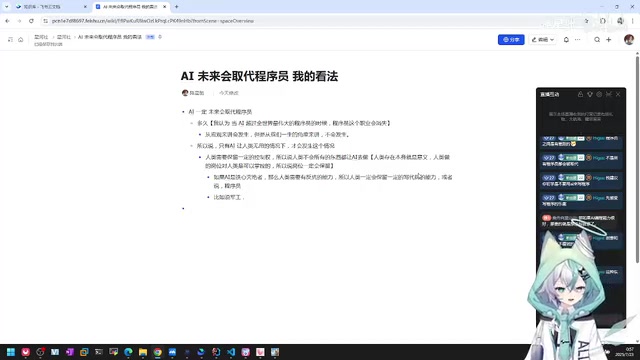Open Microsoft Edge from taskbar
This screenshot has height=360, width=640.
tap(128, 352)
